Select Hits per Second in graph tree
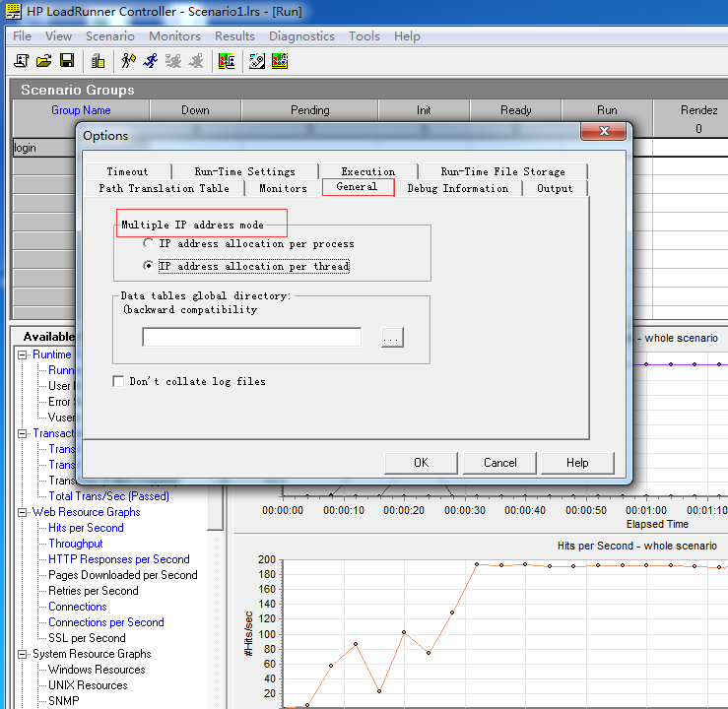The width and height of the screenshot is (728, 709). tap(86, 528)
